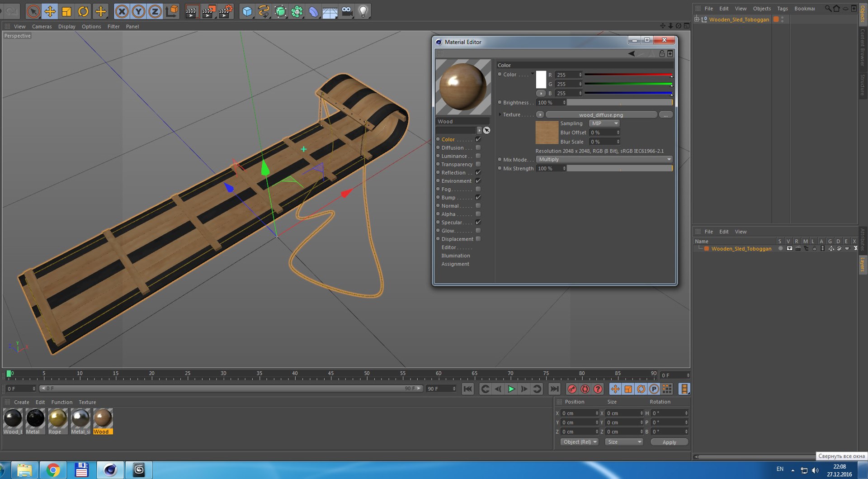Click Render View clapperboard icon
Screen dimensions: 868x479
coord(192,11)
